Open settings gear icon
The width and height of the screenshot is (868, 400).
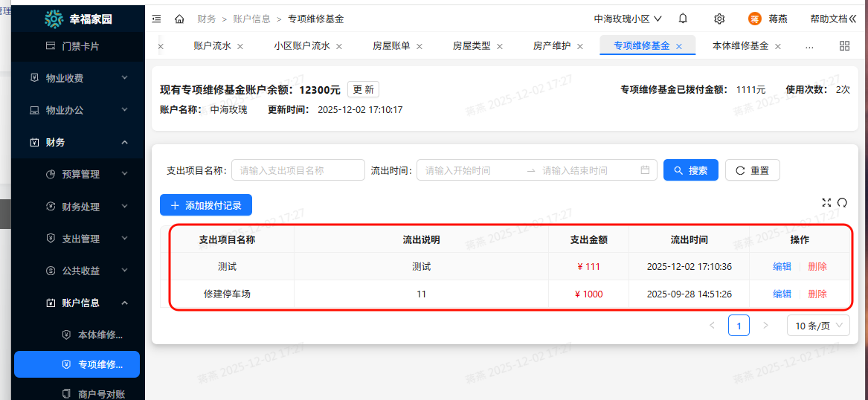[719, 19]
